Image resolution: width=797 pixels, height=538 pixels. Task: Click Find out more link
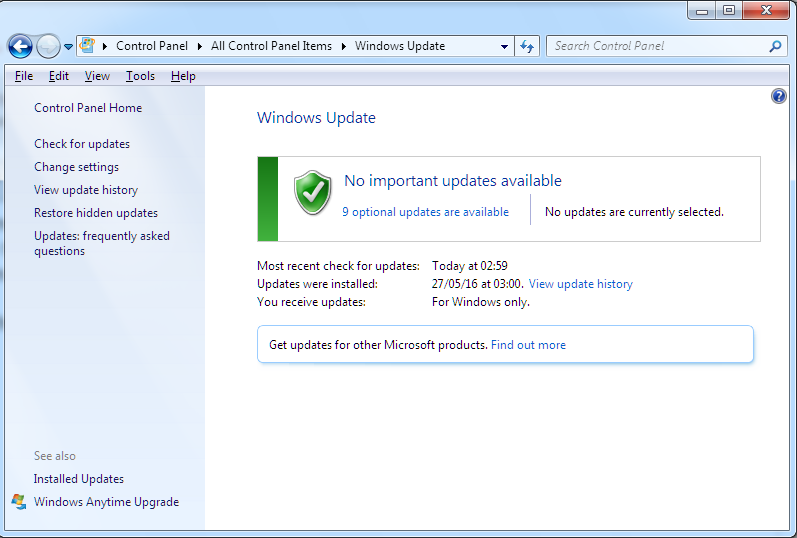click(528, 345)
